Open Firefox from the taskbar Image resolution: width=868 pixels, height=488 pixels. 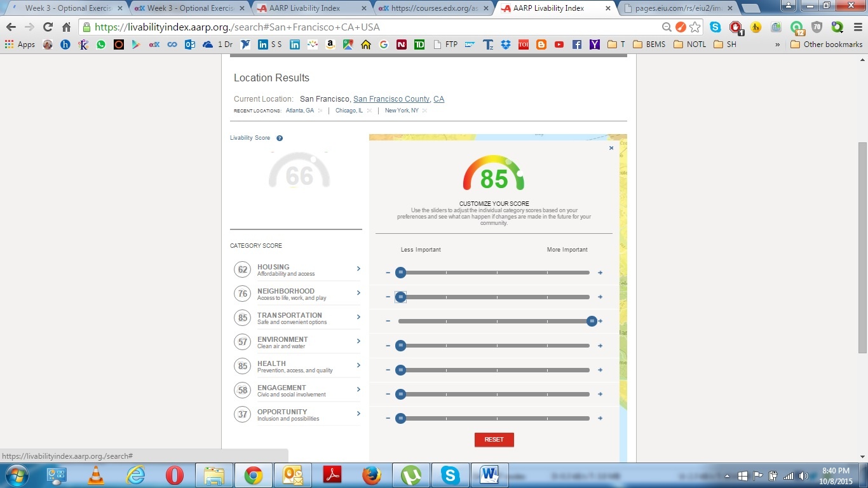point(372,475)
